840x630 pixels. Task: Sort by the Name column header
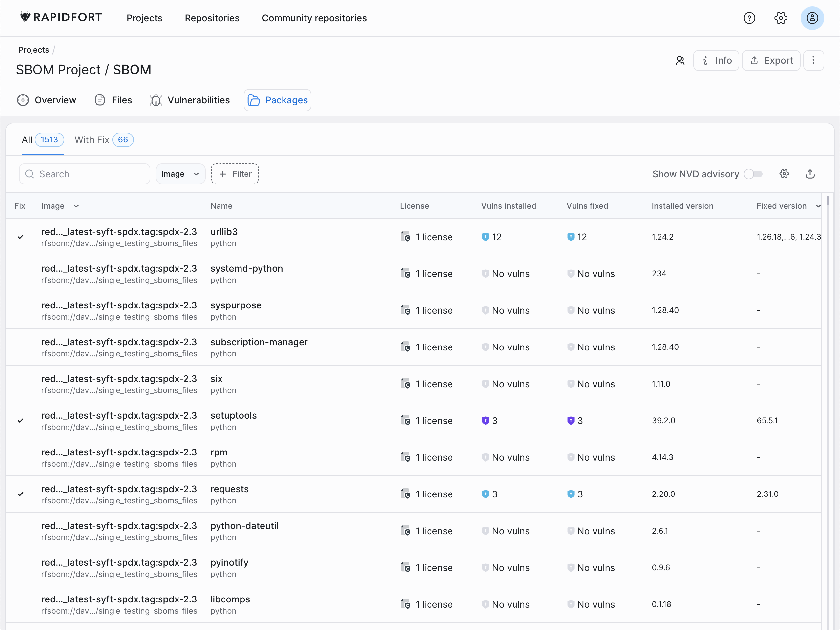pos(221,206)
